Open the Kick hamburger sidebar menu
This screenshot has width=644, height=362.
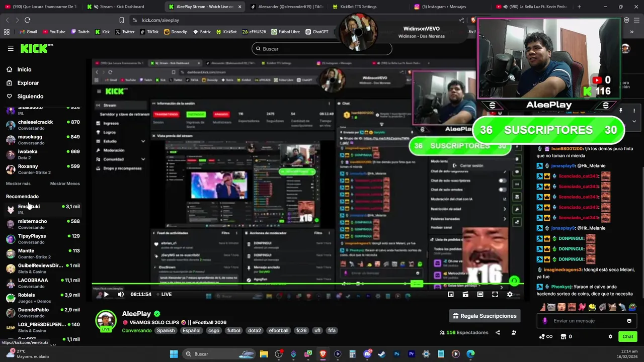click(x=11, y=49)
